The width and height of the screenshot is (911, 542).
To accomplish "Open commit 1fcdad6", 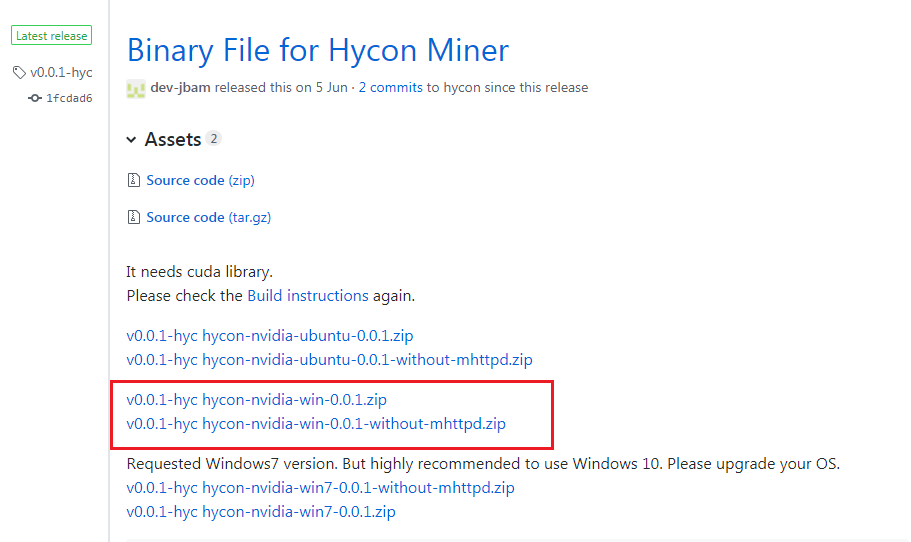I will click(x=69, y=98).
